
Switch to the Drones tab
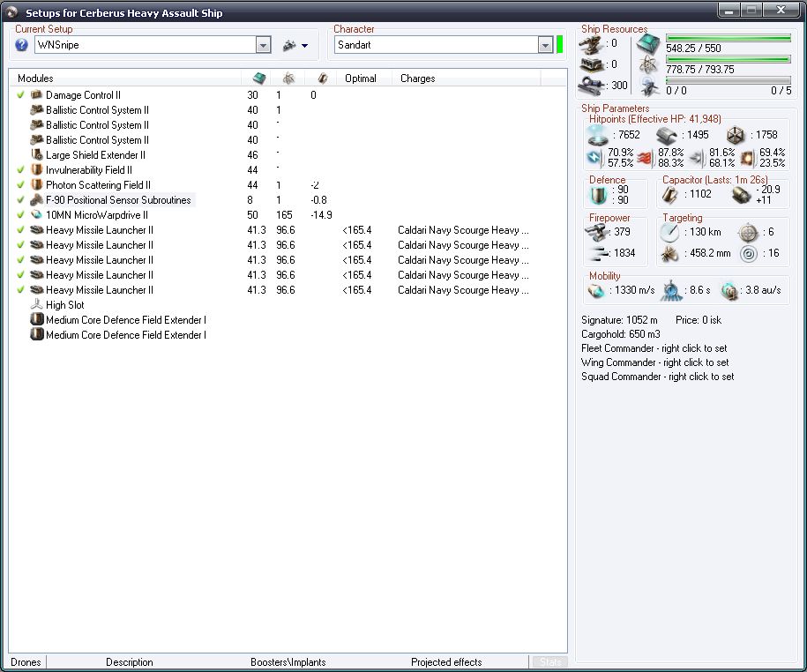point(26,662)
